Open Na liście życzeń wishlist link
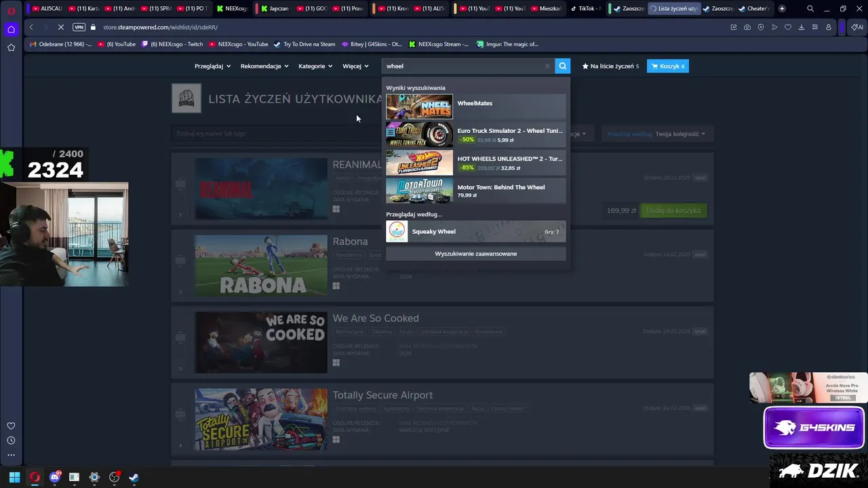Viewport: 868px width, 488px height. 610,66
